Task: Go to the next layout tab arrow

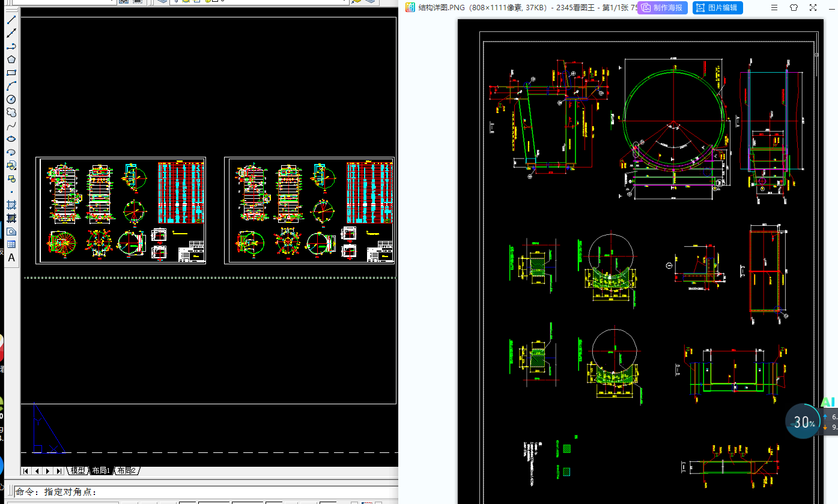Action: tap(48, 470)
